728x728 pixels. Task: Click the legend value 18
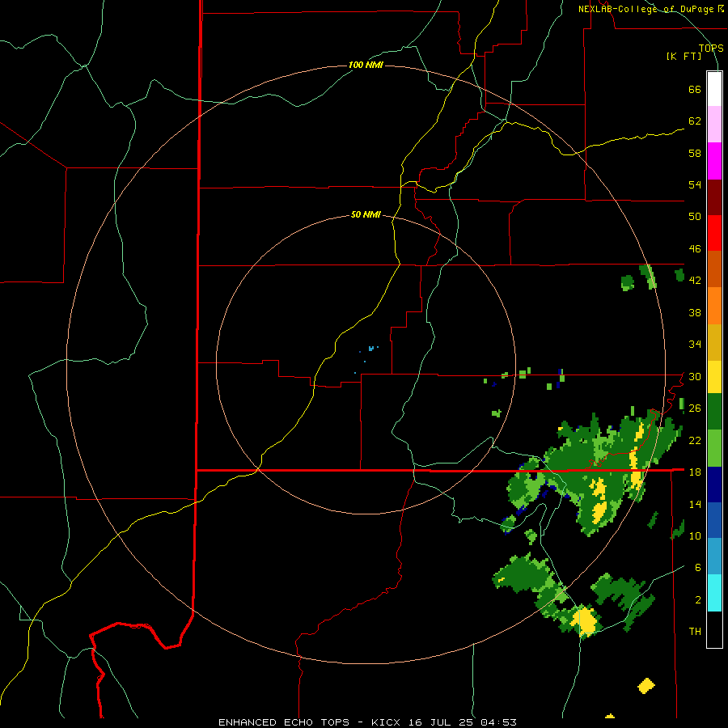pyautogui.click(x=695, y=472)
